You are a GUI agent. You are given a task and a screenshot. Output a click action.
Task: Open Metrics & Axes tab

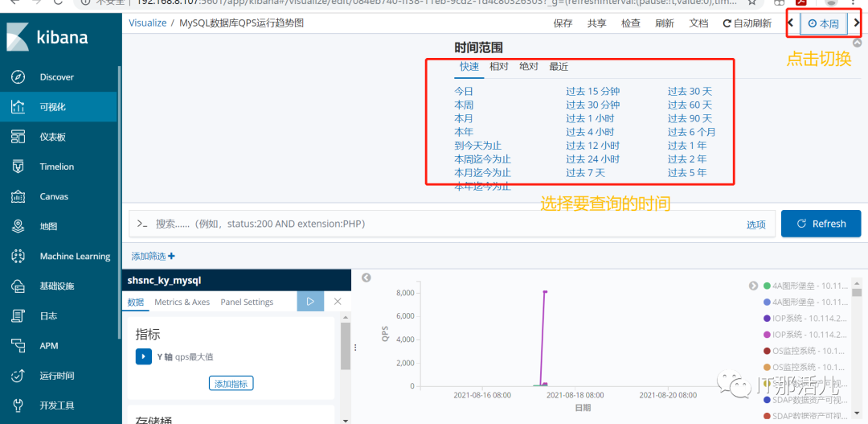pyautogui.click(x=182, y=302)
